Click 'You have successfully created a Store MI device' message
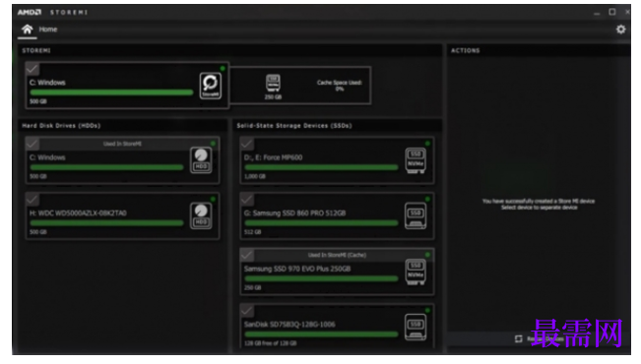The width and height of the screenshot is (641, 364). [x=539, y=201]
